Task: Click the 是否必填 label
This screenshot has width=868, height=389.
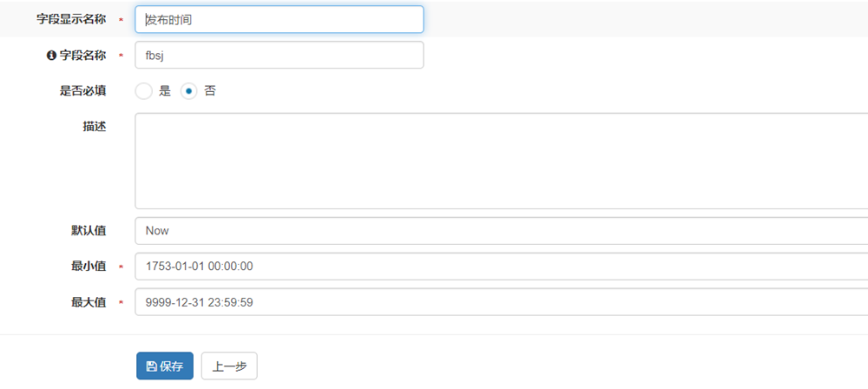Action: click(82, 90)
